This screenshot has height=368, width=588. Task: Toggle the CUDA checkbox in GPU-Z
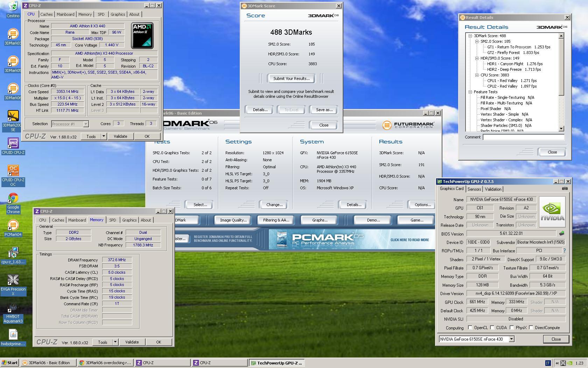(x=492, y=328)
